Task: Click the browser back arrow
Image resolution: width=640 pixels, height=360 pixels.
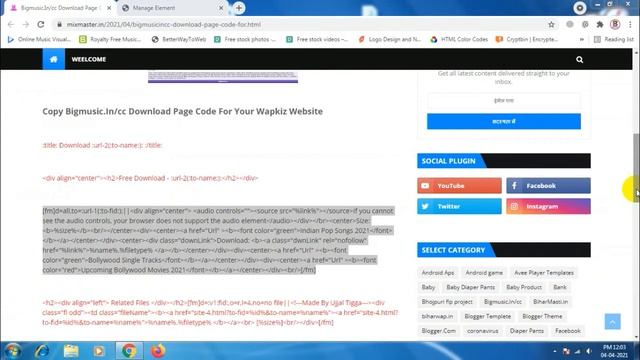Action: [11, 24]
